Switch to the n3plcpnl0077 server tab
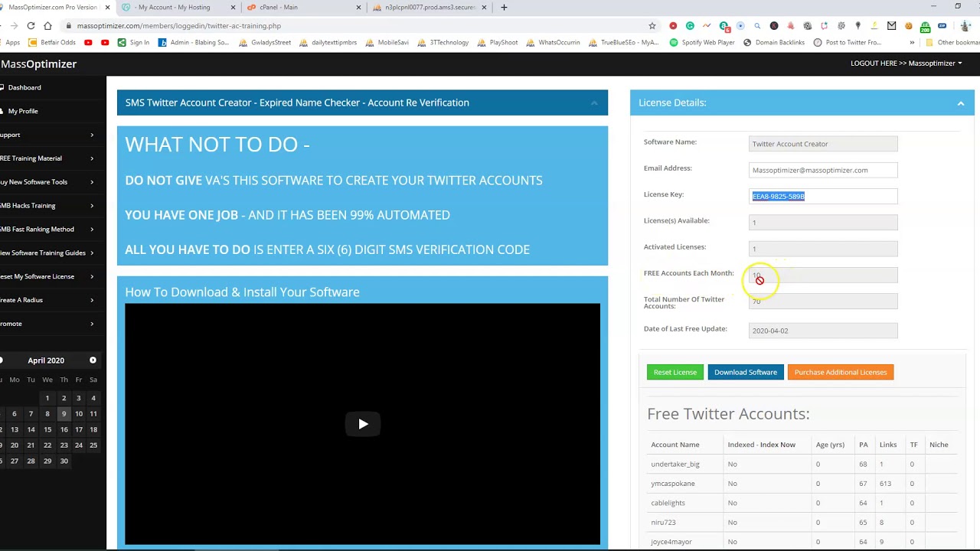980x551 pixels. click(x=429, y=7)
